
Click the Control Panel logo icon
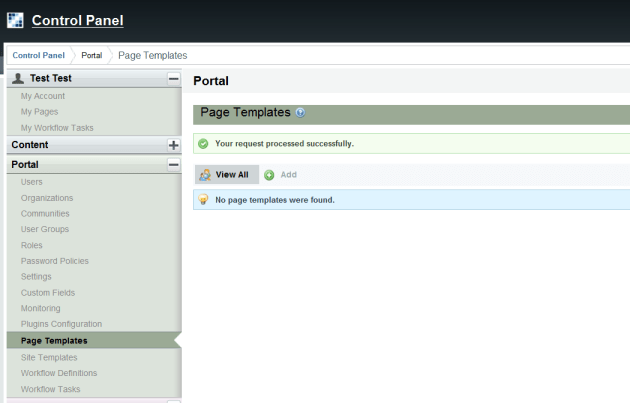pos(15,20)
